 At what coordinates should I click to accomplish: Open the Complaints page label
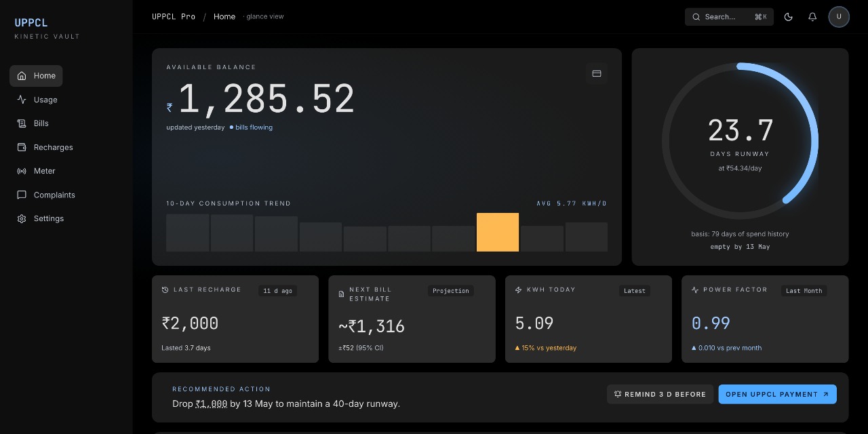[x=54, y=195]
